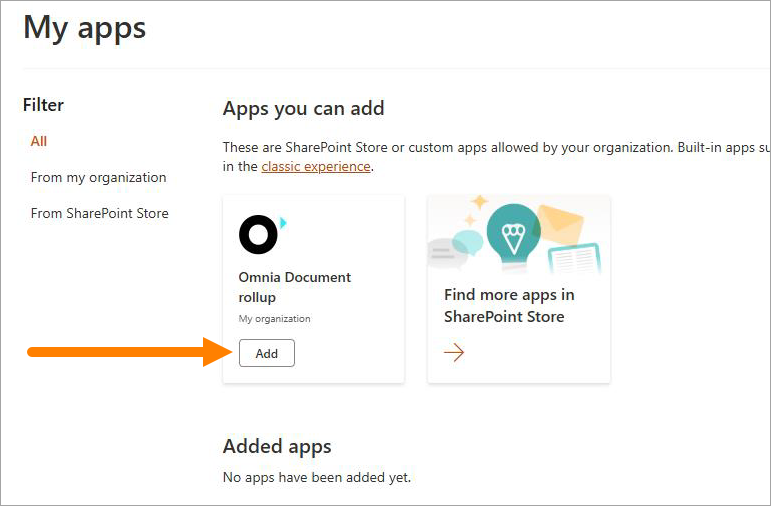Click the orange sparkle star illustration
The height and width of the screenshot is (506, 771).
pos(479,201)
